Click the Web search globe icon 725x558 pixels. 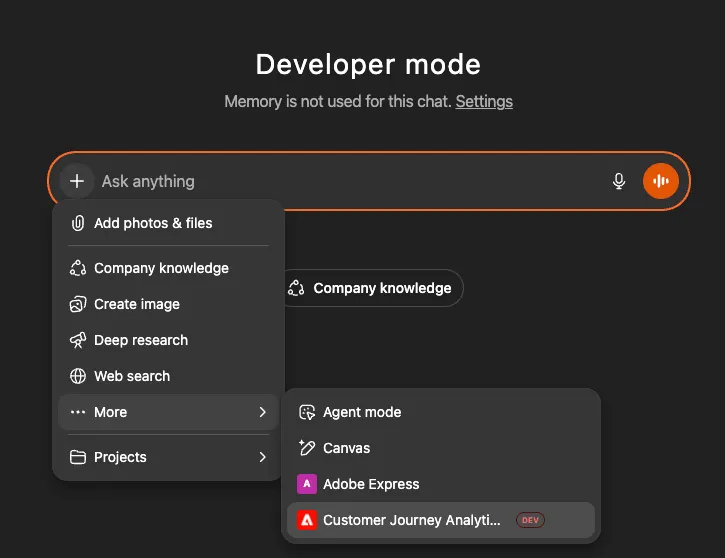pyautogui.click(x=78, y=376)
